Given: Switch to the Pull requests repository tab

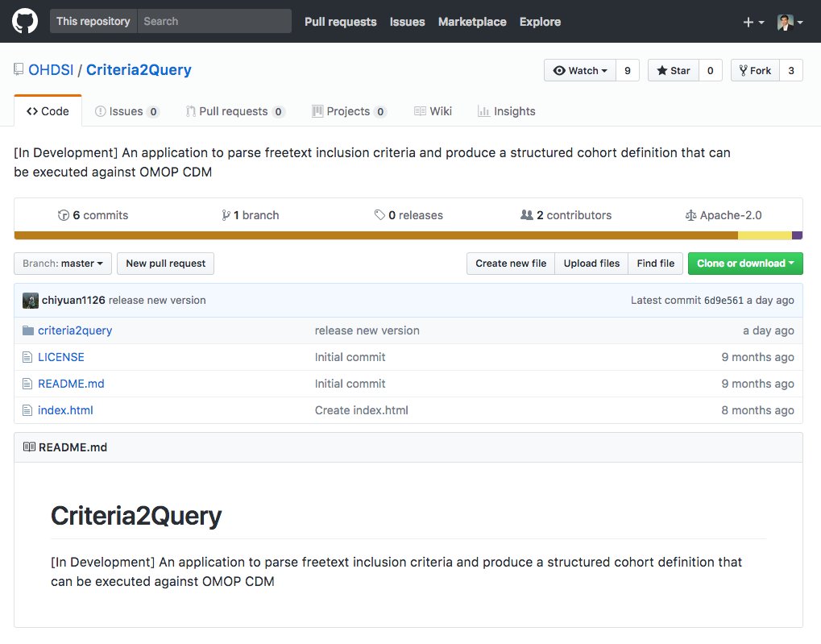Looking at the screenshot, I should (235, 111).
